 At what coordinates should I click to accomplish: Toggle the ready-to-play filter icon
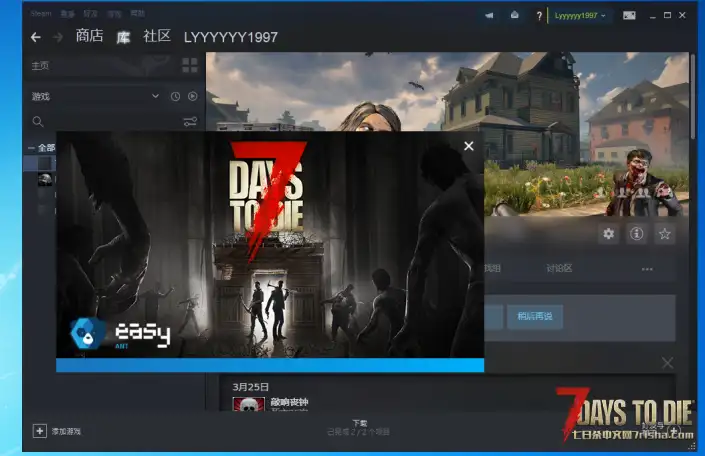192,96
